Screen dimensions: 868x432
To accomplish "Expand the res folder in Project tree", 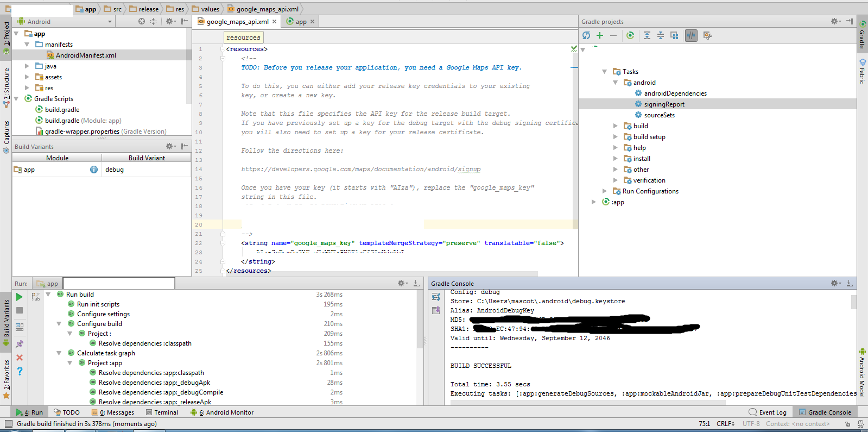I will (x=27, y=88).
